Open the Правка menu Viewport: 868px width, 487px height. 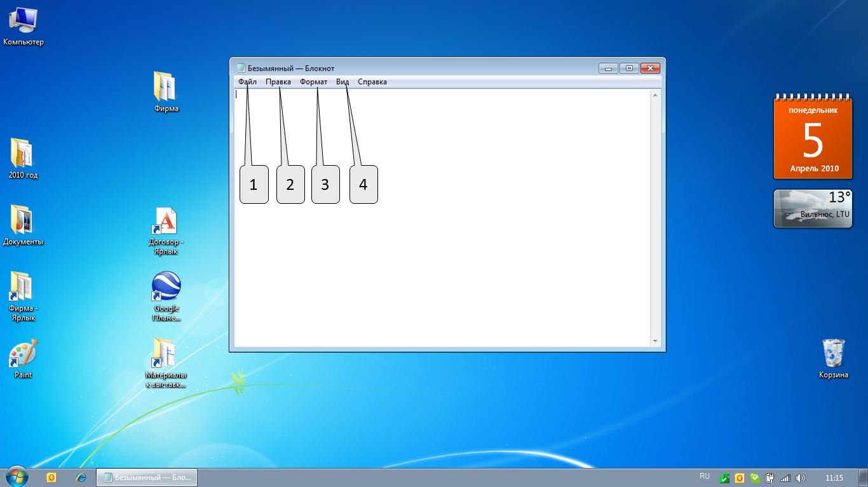tap(278, 82)
